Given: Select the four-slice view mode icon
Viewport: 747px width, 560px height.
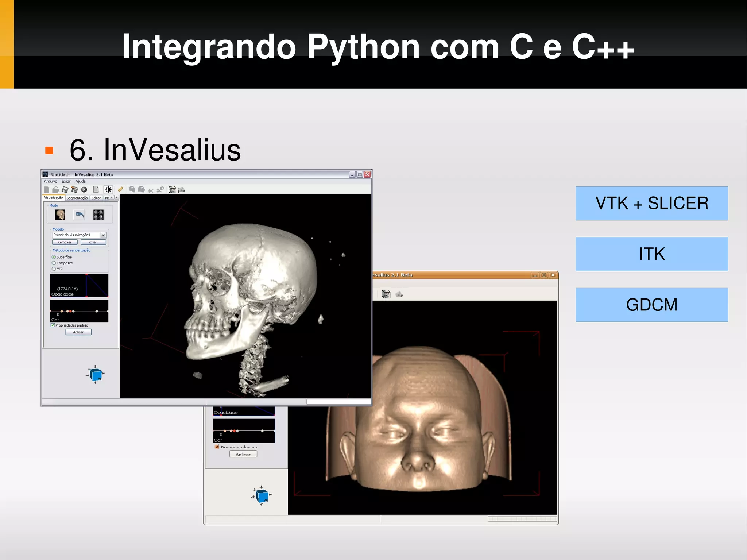Looking at the screenshot, I should (98, 215).
